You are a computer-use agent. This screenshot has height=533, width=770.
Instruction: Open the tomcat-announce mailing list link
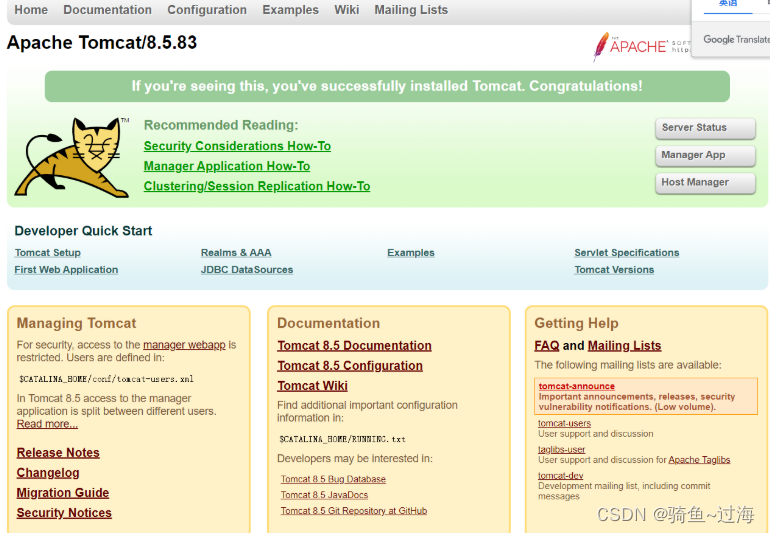click(577, 386)
